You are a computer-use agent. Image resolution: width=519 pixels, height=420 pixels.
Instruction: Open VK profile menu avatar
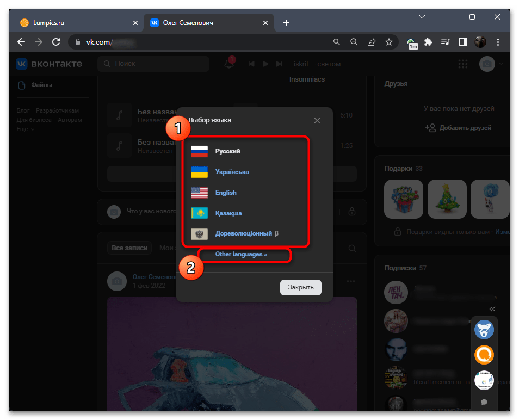point(487,64)
